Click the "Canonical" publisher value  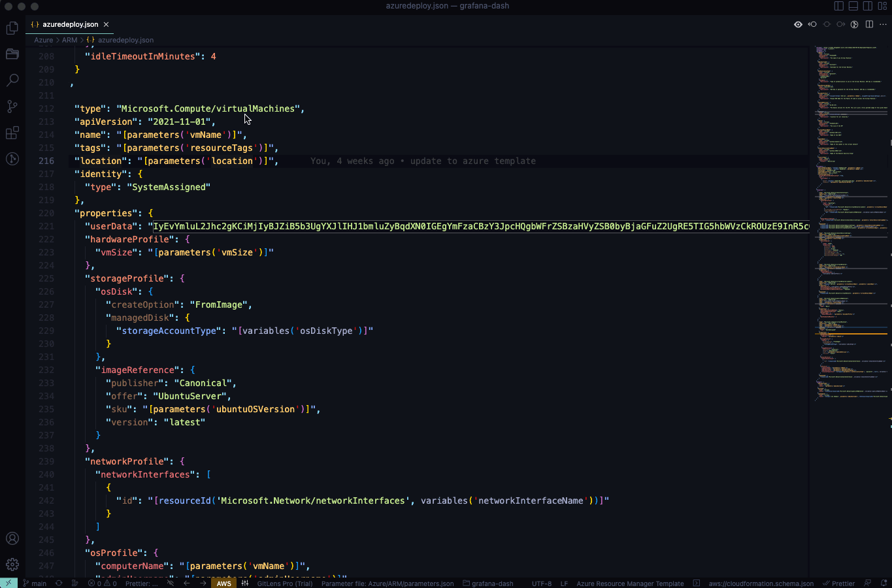tap(203, 383)
